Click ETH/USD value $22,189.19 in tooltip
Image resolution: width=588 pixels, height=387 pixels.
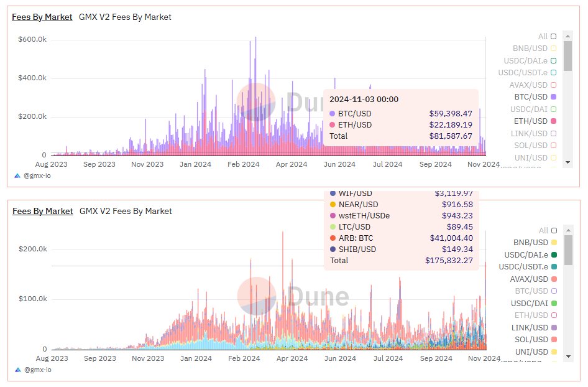coord(451,124)
